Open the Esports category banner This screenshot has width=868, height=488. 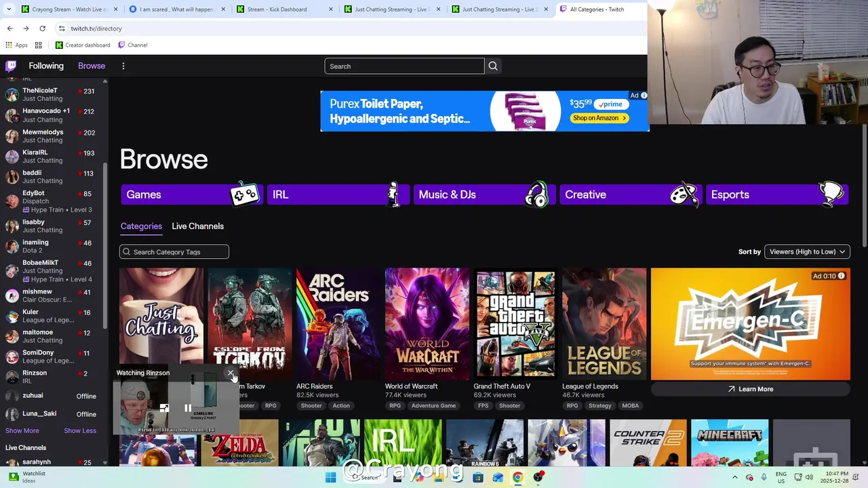[777, 195]
